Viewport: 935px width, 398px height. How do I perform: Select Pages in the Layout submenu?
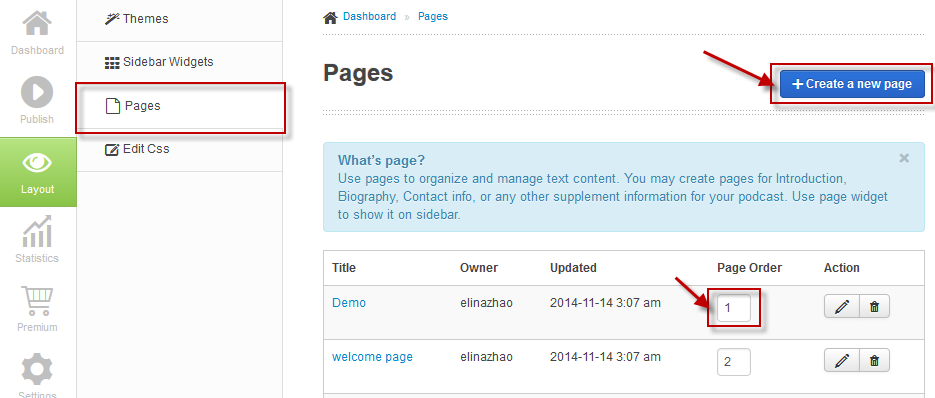coord(179,106)
